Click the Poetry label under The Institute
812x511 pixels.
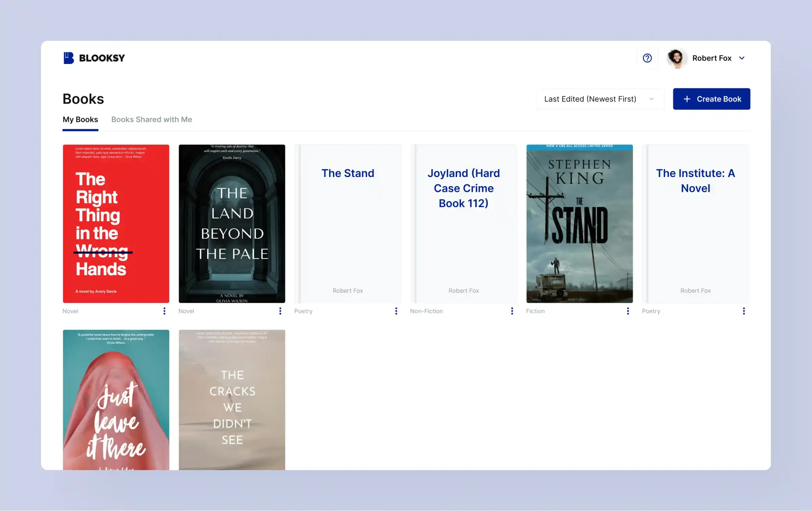[x=651, y=311]
